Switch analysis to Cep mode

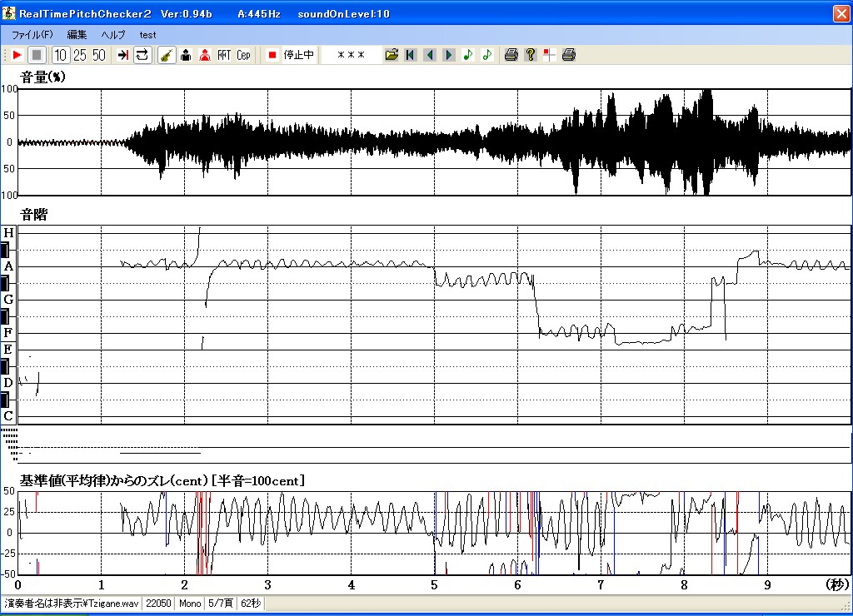click(243, 55)
